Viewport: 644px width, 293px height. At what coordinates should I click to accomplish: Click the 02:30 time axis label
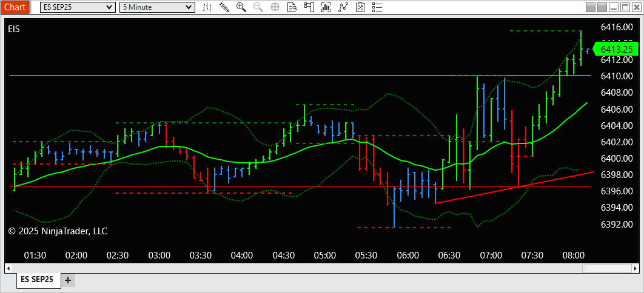[x=118, y=255]
